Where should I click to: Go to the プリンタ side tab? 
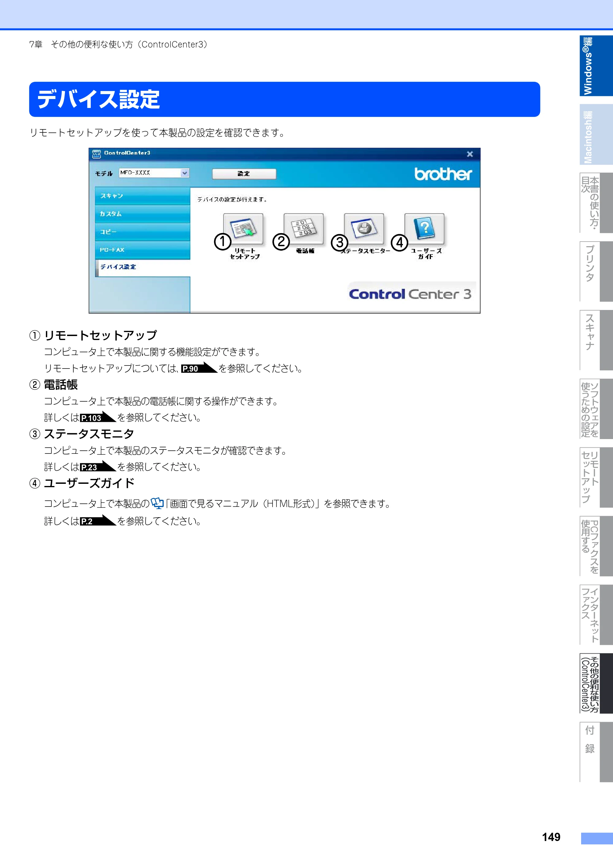pos(596,271)
